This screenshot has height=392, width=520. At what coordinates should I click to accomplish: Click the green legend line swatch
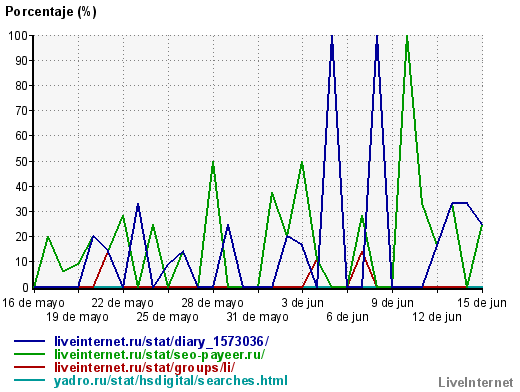[29, 355]
